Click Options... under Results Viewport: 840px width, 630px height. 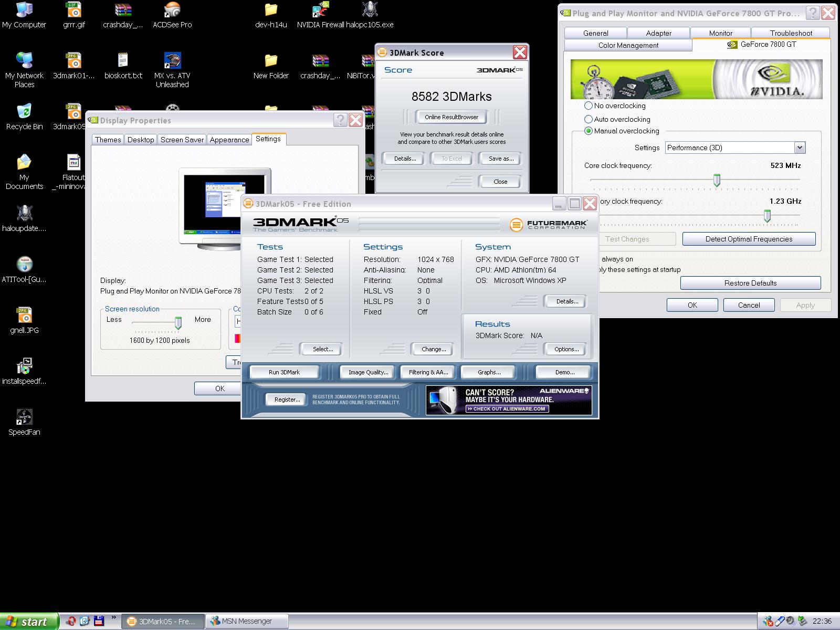(x=566, y=349)
